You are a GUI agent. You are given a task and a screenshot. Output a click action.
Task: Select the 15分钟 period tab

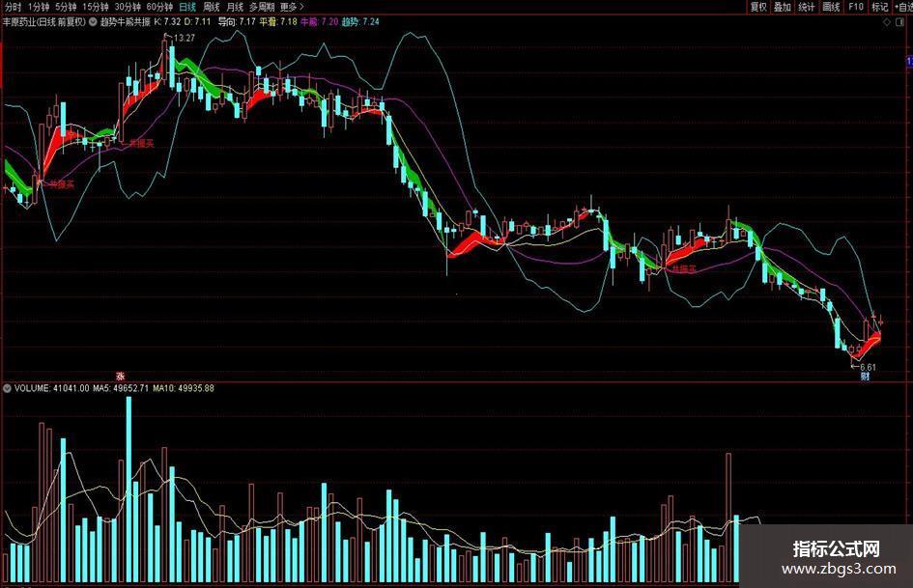pos(95,7)
